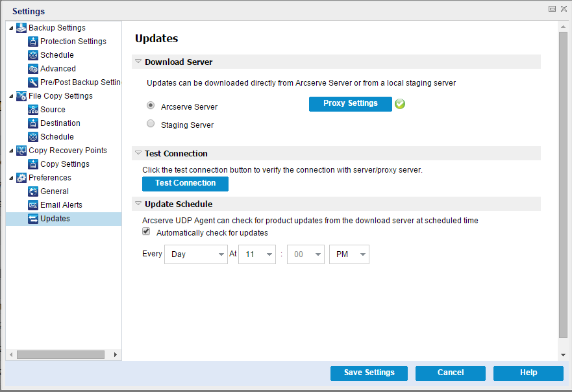Click the PM dropdown in Update Schedule
The width and height of the screenshot is (572, 392).
349,254
